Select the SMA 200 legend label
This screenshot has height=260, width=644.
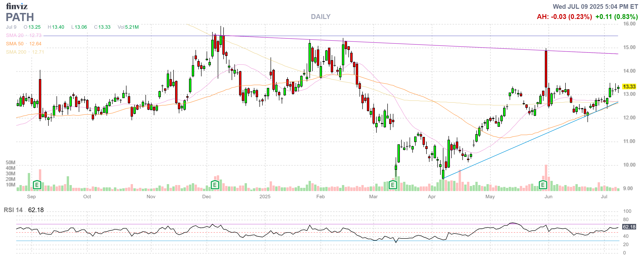[16, 52]
